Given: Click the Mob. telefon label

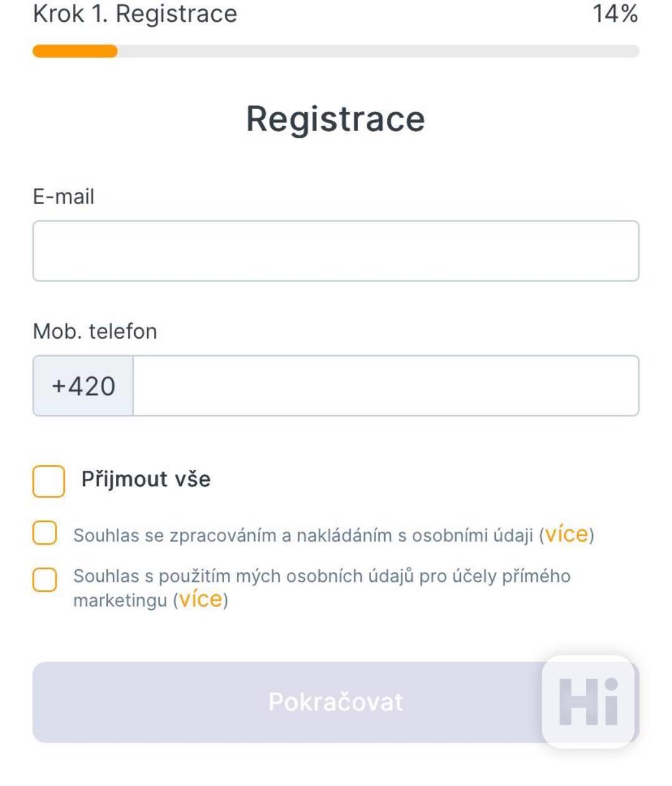Looking at the screenshot, I should point(95,331).
